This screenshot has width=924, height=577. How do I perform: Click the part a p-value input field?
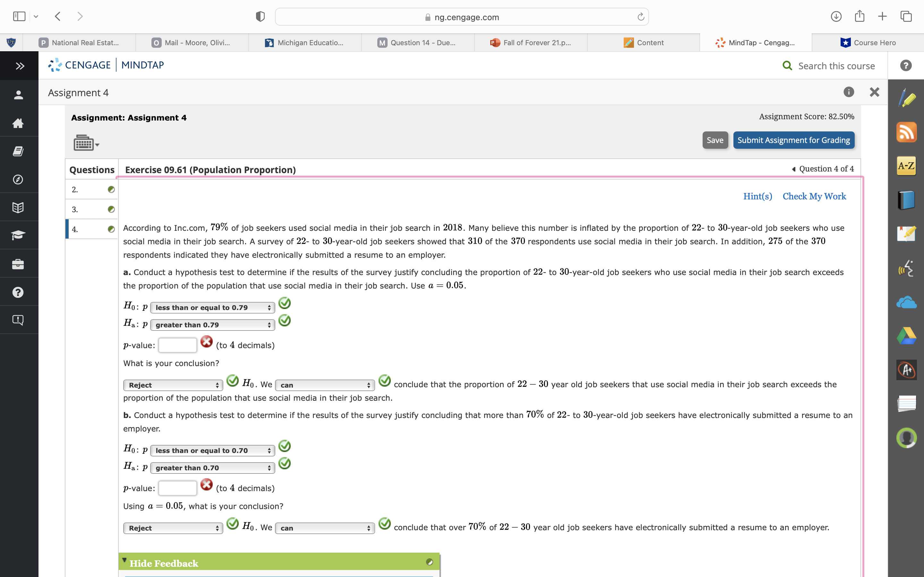click(177, 345)
